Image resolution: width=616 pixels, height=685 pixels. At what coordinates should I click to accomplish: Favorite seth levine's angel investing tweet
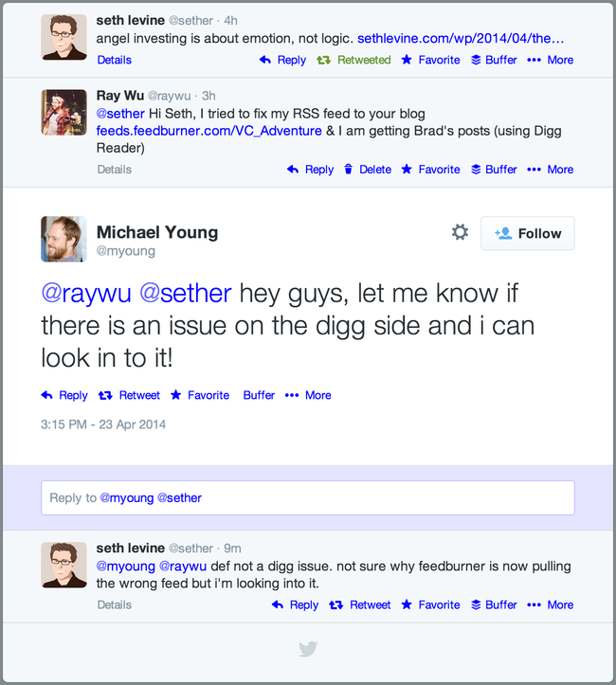coord(430,60)
